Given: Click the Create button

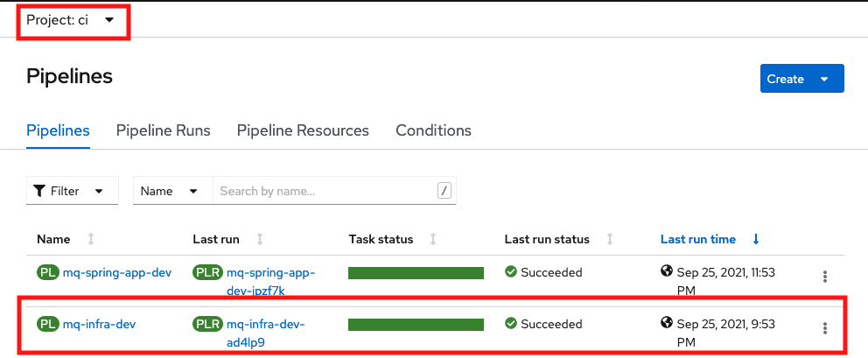Looking at the screenshot, I should coord(801,79).
